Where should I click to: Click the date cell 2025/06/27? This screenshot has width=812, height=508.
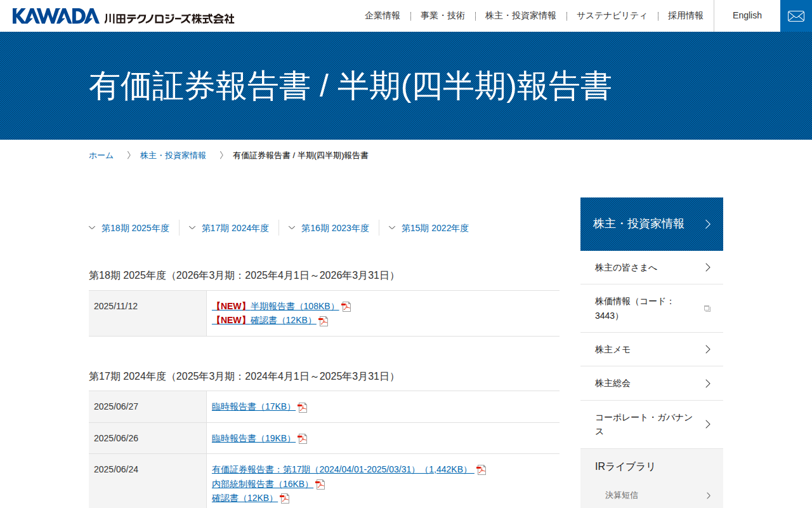pos(148,407)
